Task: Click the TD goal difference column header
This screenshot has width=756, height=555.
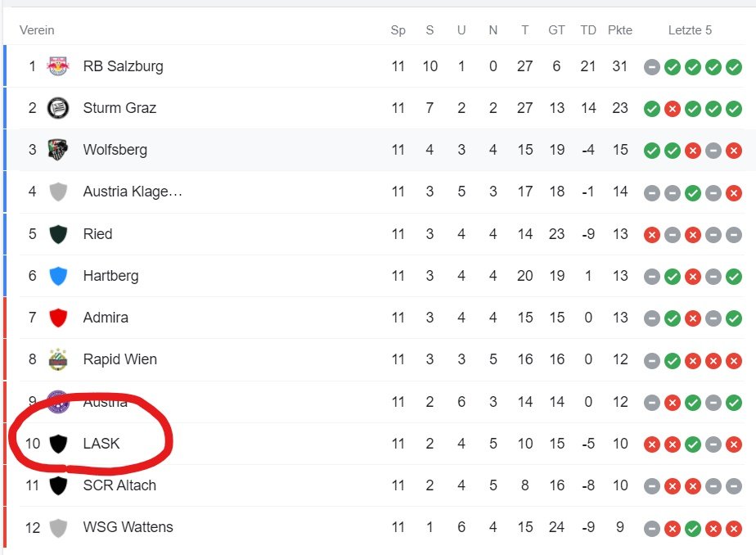Action: (x=587, y=30)
